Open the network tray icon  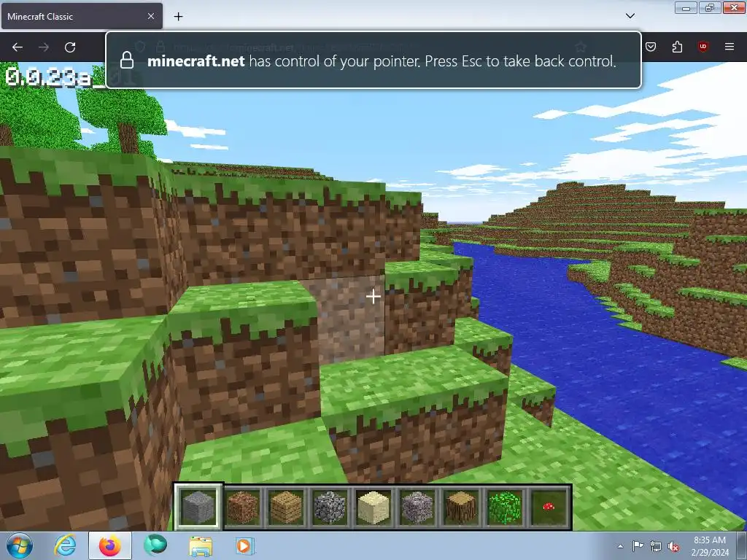click(x=656, y=546)
